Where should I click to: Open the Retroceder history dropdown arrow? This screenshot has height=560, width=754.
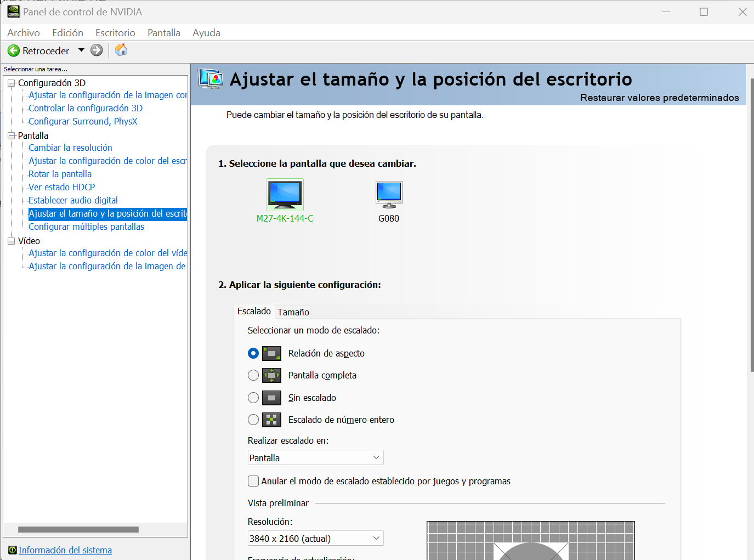point(81,50)
